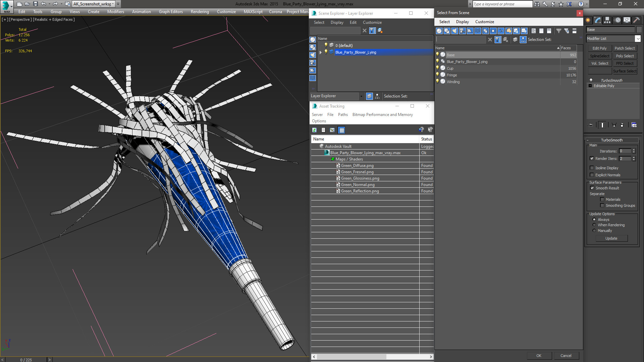Toggle Display Cameras filter in Select From Scene
644x362 pixels.
tap(462, 31)
